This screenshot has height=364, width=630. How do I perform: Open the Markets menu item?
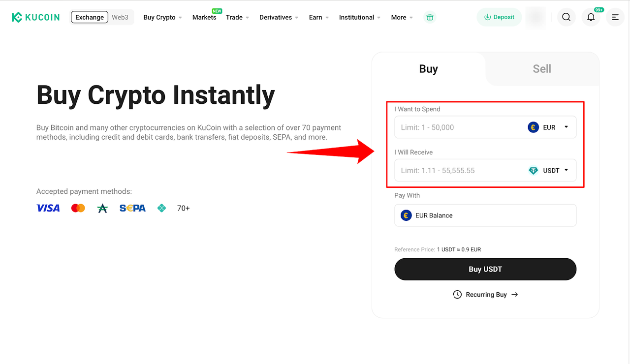204,17
